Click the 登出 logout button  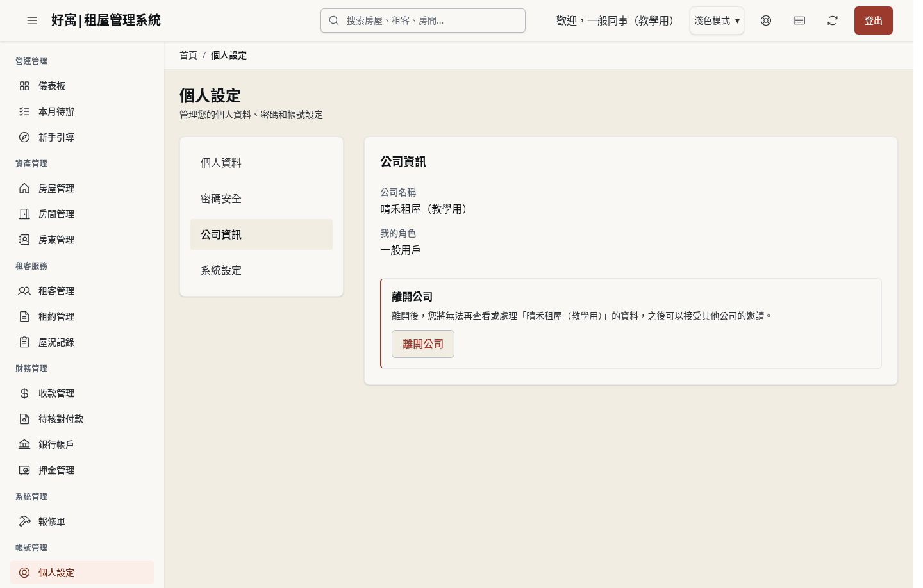click(x=874, y=20)
